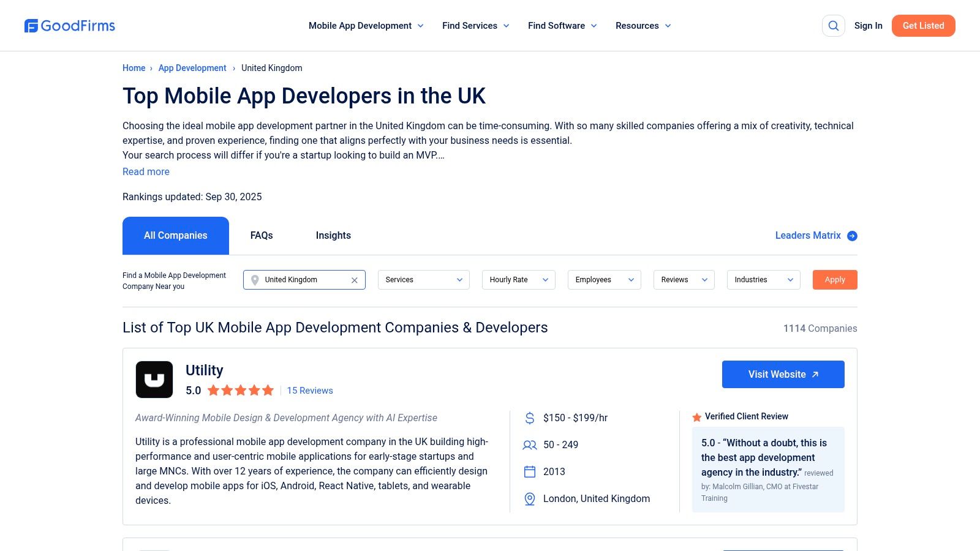Open the Reviews filter dropdown
The width and height of the screenshot is (980, 551).
point(684,280)
